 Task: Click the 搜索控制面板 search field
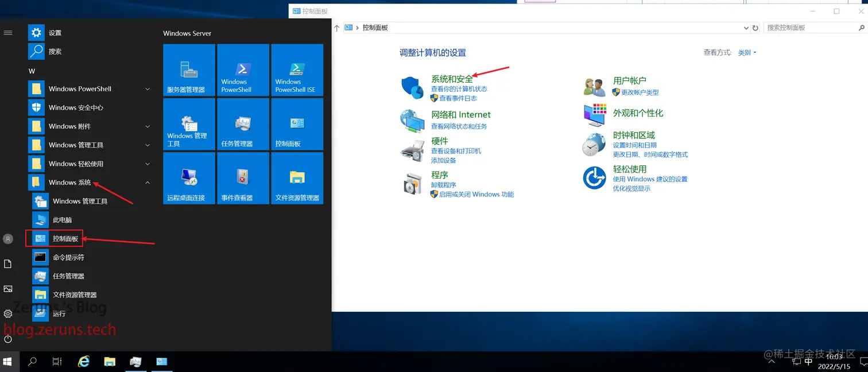pyautogui.click(x=816, y=28)
